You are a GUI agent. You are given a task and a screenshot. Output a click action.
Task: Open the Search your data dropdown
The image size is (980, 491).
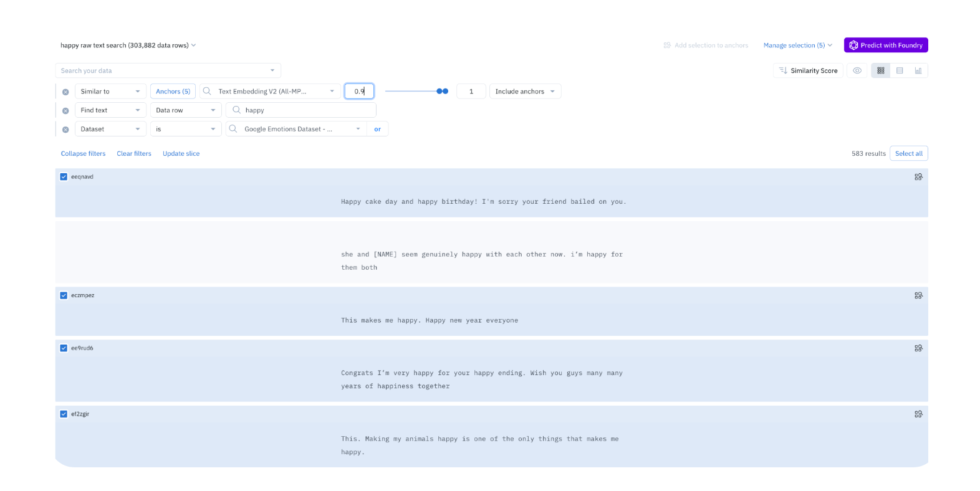(168, 70)
